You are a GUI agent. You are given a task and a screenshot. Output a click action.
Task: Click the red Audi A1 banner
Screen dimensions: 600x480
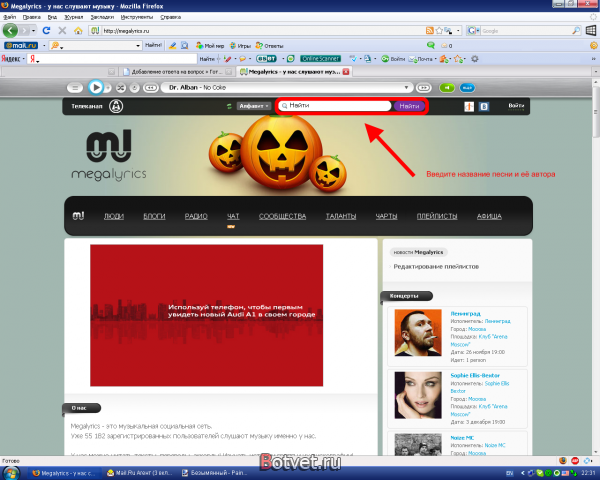pyautogui.click(x=207, y=315)
